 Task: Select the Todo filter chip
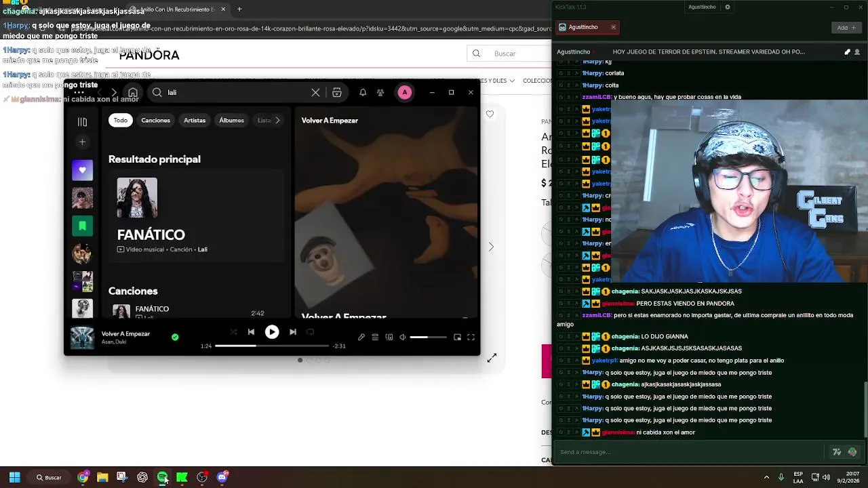(120, 120)
